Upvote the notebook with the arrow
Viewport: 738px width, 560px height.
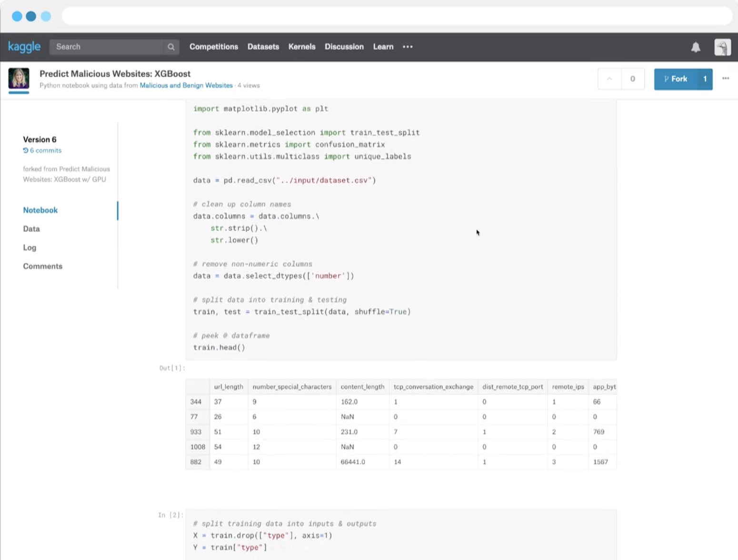(609, 79)
